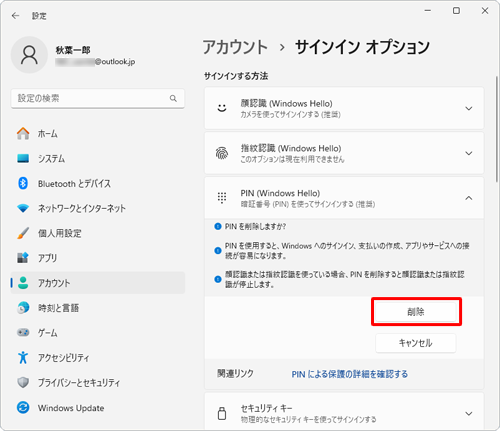
Task: Click the 時刻と言語 globe clock icon
Action: (x=23, y=308)
